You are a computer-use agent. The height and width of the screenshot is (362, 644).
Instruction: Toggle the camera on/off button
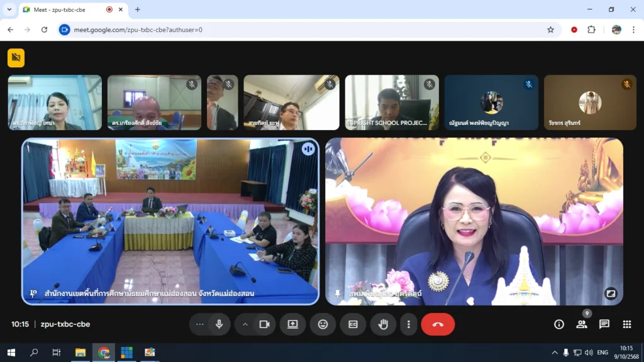tap(265, 324)
